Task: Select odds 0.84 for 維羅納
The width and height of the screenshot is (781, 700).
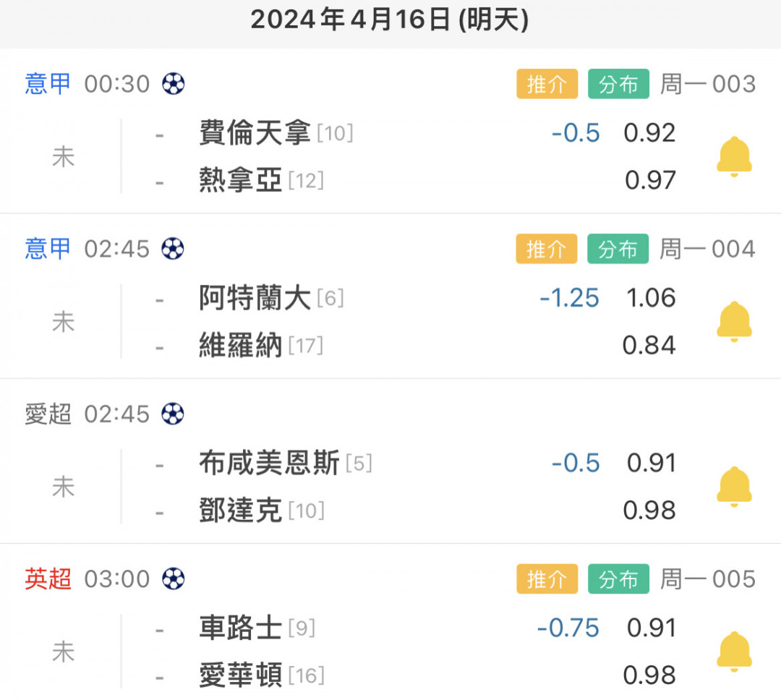Action: (649, 345)
